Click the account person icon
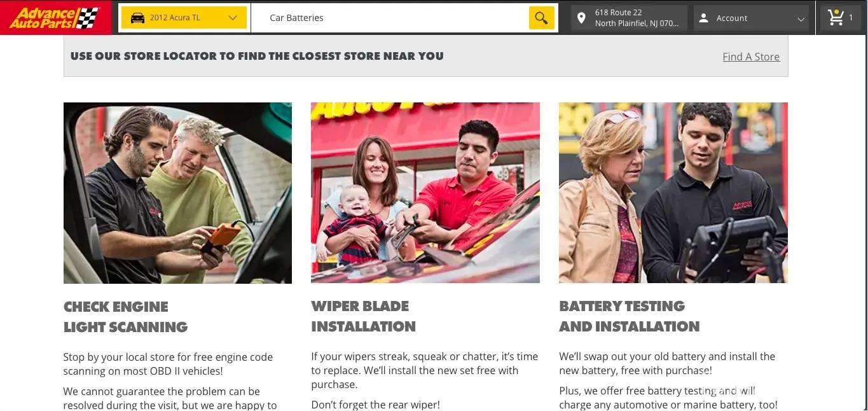868x411 pixels. click(x=703, y=18)
